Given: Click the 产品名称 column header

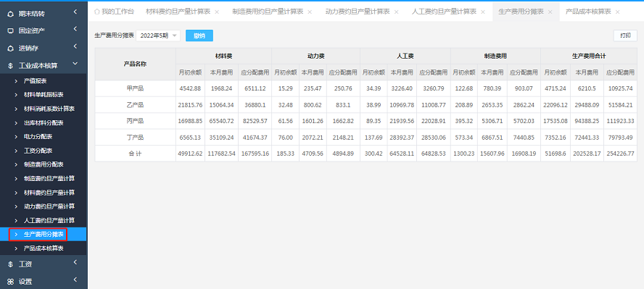Looking at the screenshot, I should (135, 64).
